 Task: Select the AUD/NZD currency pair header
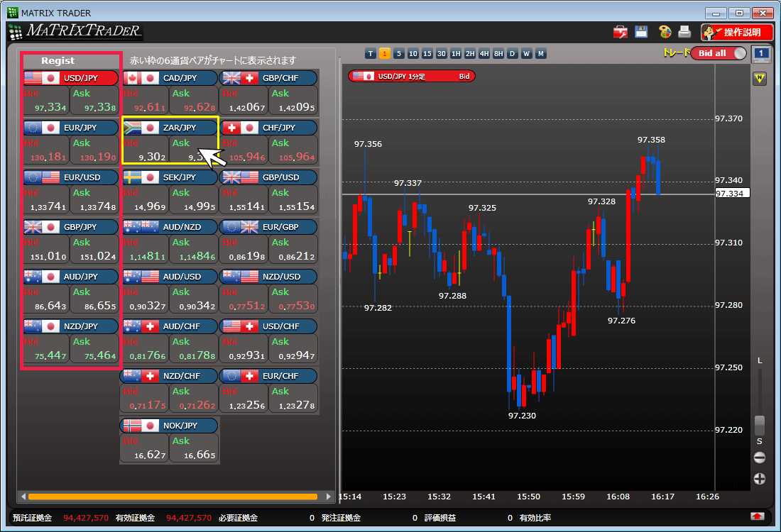pos(170,228)
